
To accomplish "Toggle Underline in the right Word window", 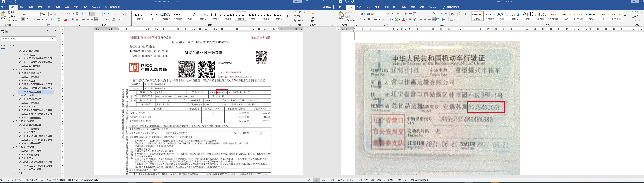I will 369,19.
